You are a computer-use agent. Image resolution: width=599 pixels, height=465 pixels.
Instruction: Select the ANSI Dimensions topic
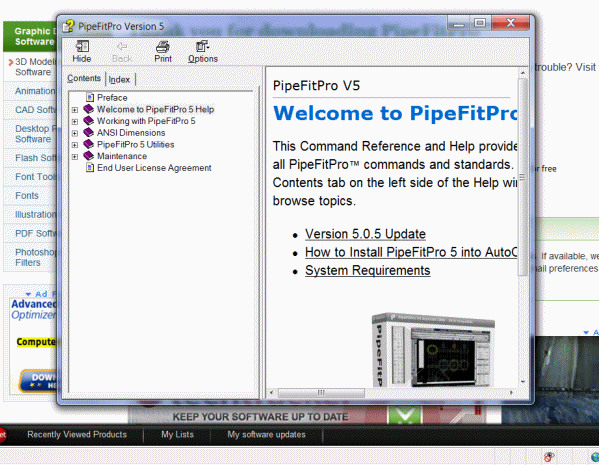(131, 133)
